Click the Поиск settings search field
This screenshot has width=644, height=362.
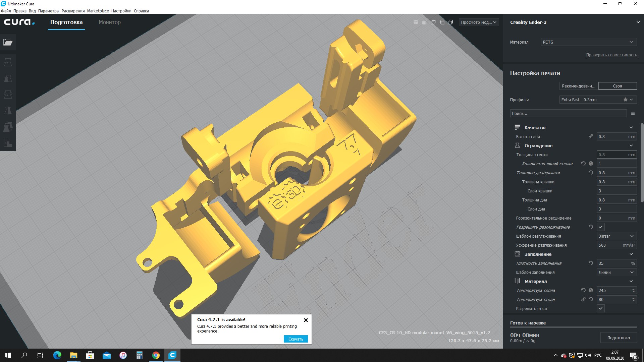(x=568, y=113)
